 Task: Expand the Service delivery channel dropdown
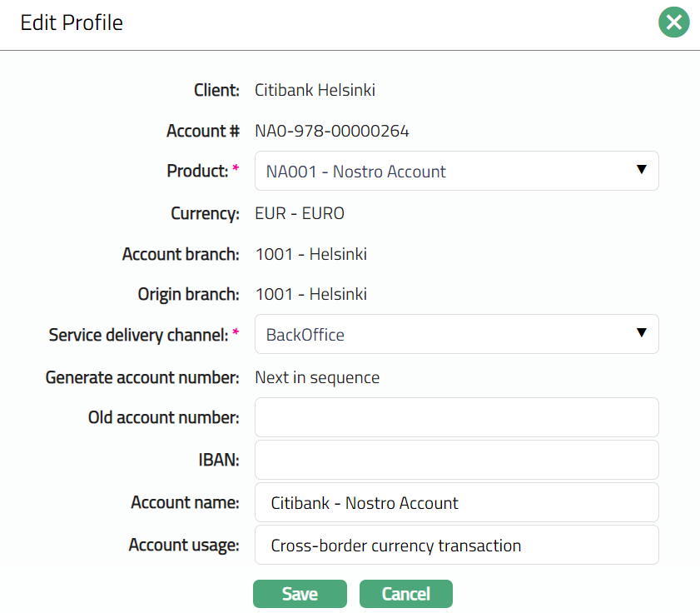(x=456, y=334)
